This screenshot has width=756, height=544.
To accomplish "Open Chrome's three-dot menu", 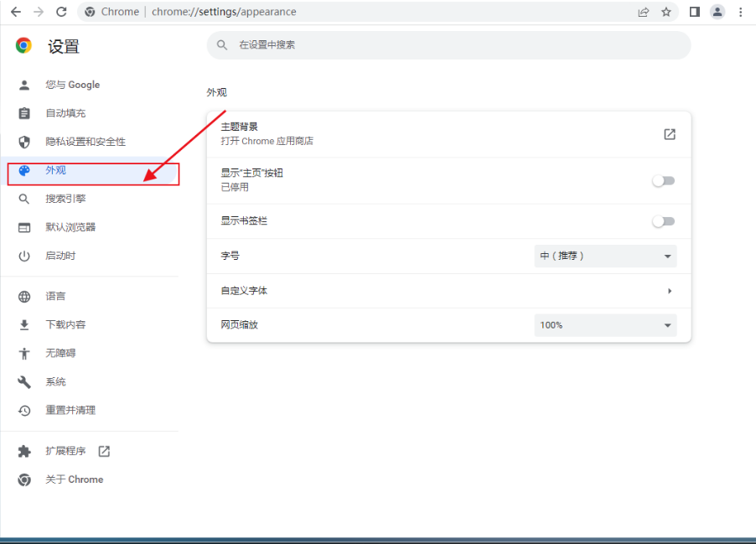I will click(741, 12).
